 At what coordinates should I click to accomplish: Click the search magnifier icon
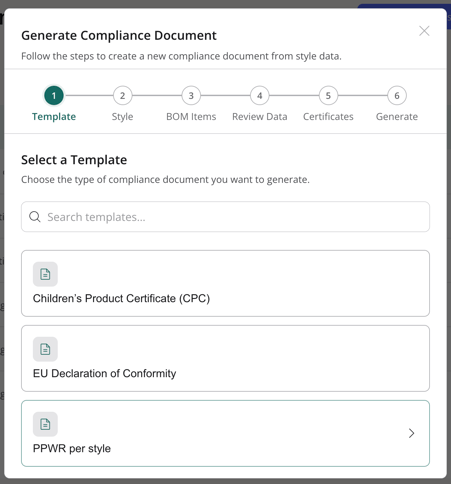coord(35,217)
